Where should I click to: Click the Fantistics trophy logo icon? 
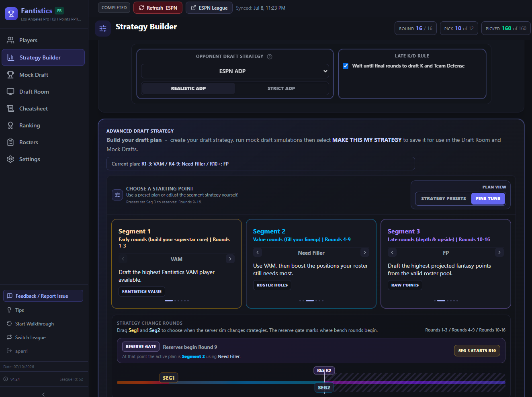pyautogui.click(x=11, y=14)
